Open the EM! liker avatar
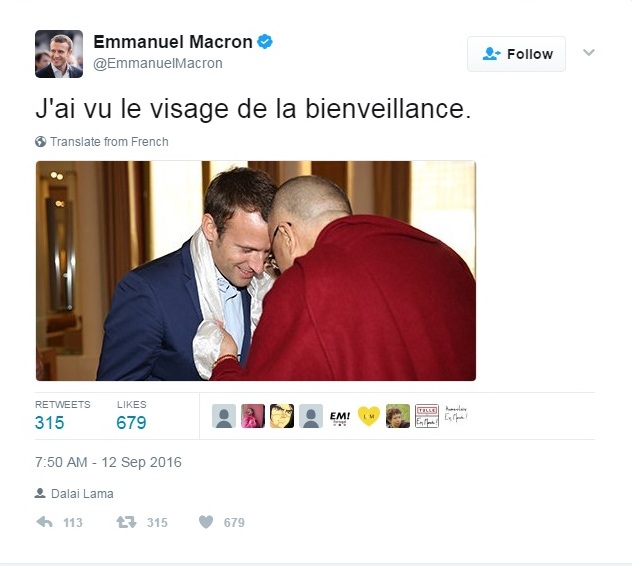632x566 pixels. [x=340, y=416]
